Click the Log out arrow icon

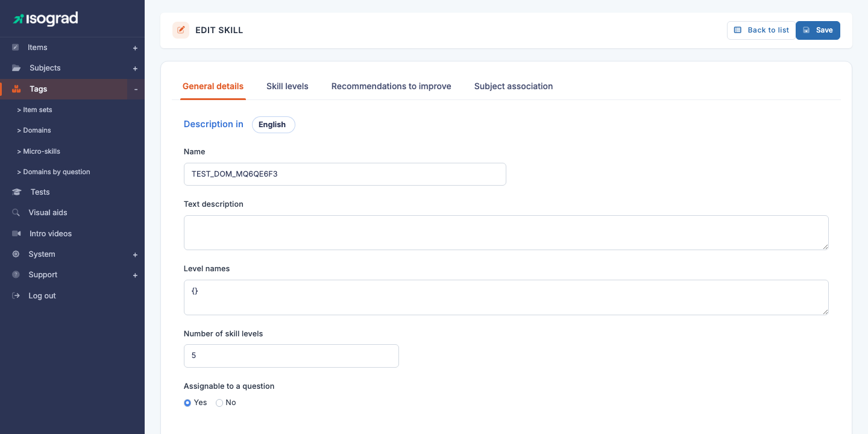pyautogui.click(x=16, y=295)
